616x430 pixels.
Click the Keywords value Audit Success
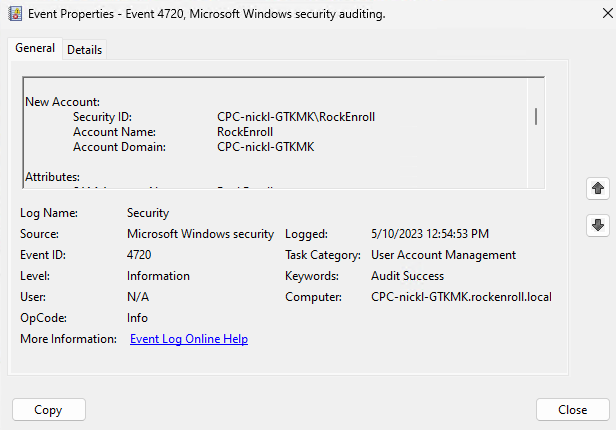coord(407,276)
